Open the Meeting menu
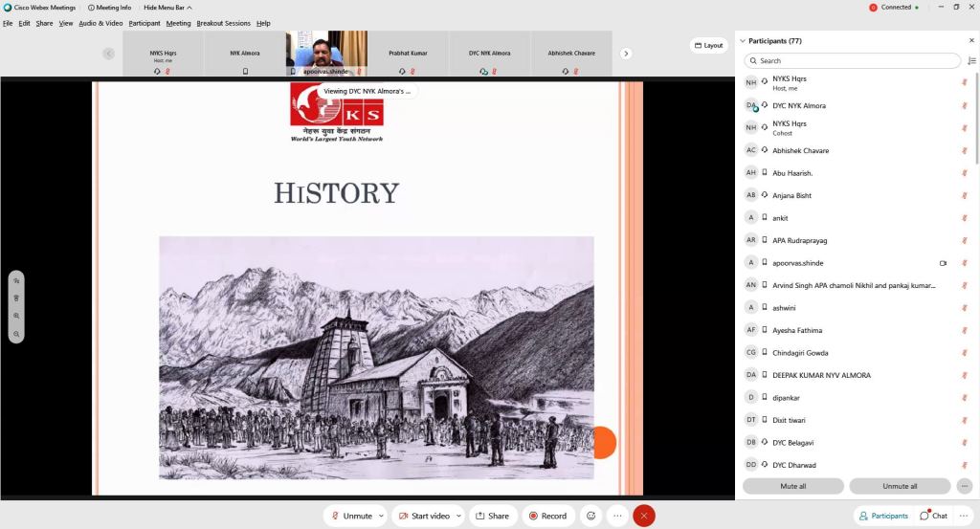 pos(178,23)
